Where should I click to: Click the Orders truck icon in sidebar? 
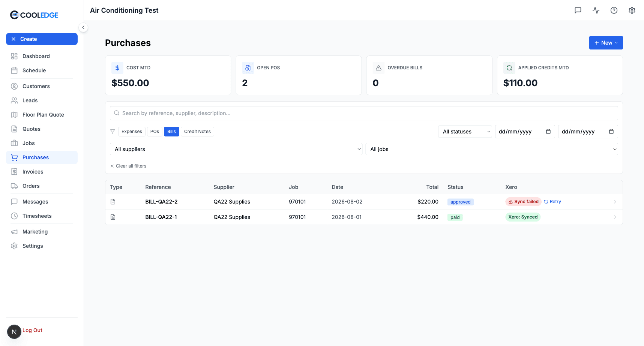tap(14, 186)
